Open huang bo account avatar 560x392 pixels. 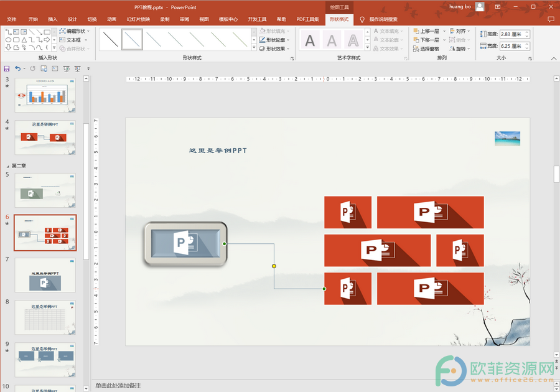point(480,6)
